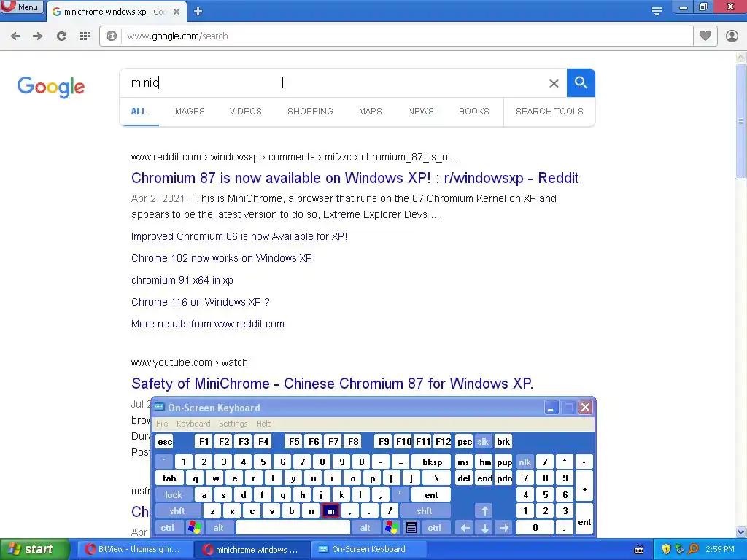747x560 pixels.
Task: Reload the current page
Action: point(61,36)
